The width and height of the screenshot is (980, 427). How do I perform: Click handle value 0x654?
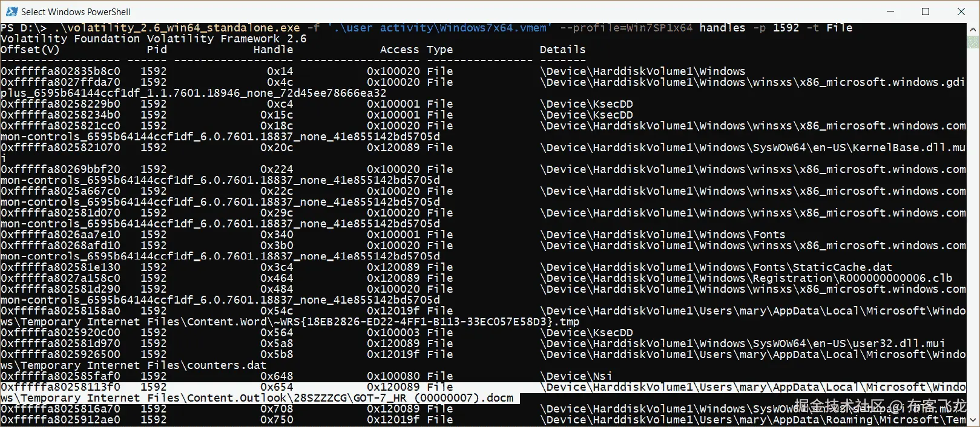click(277, 387)
